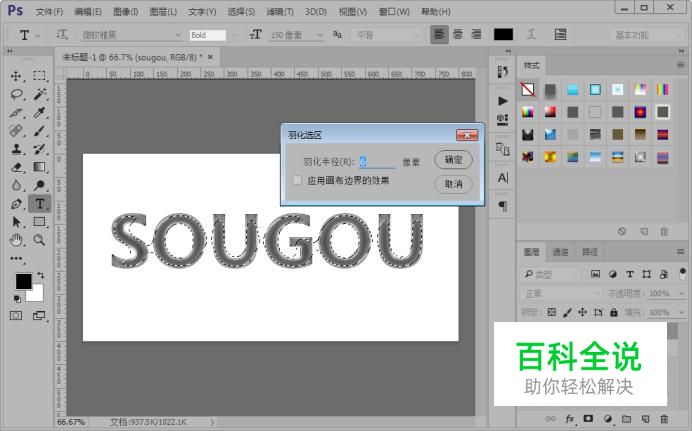Switch to the 通道 channels tab
The height and width of the screenshot is (431, 692).
(x=560, y=252)
